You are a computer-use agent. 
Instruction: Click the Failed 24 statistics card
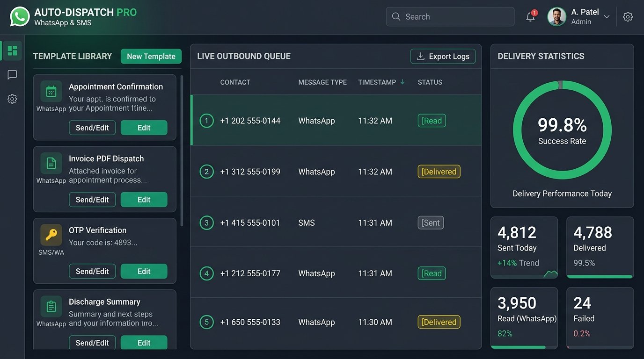600,318
